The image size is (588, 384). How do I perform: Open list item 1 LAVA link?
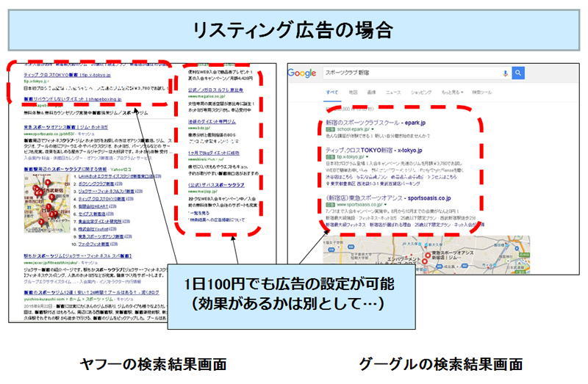pos(116,176)
